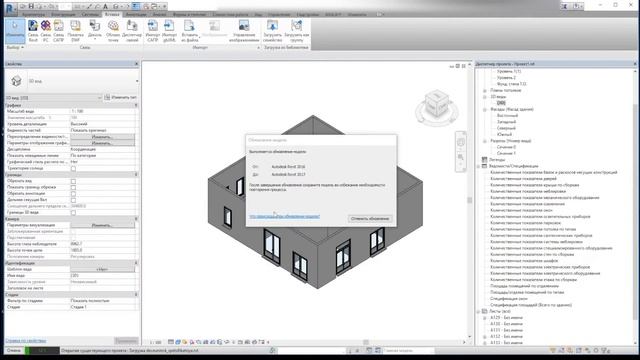Viewport: 640px width, 360px height.
Task: Click the steering wheel on navigation bar
Action: tap(461, 142)
